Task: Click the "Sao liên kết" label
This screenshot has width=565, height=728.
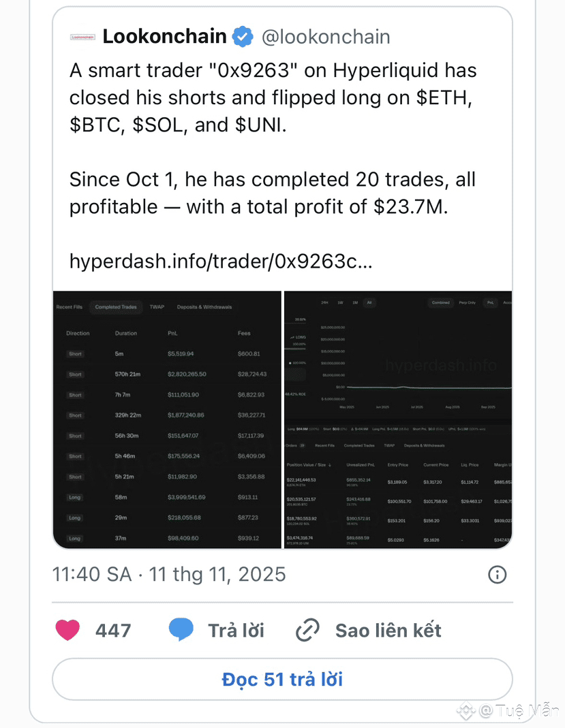Action: click(388, 631)
